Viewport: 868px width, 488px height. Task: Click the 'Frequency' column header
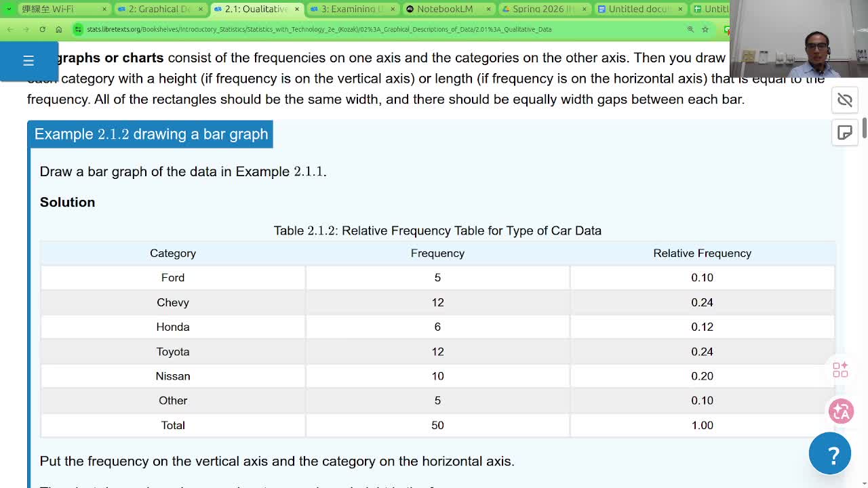pyautogui.click(x=437, y=253)
